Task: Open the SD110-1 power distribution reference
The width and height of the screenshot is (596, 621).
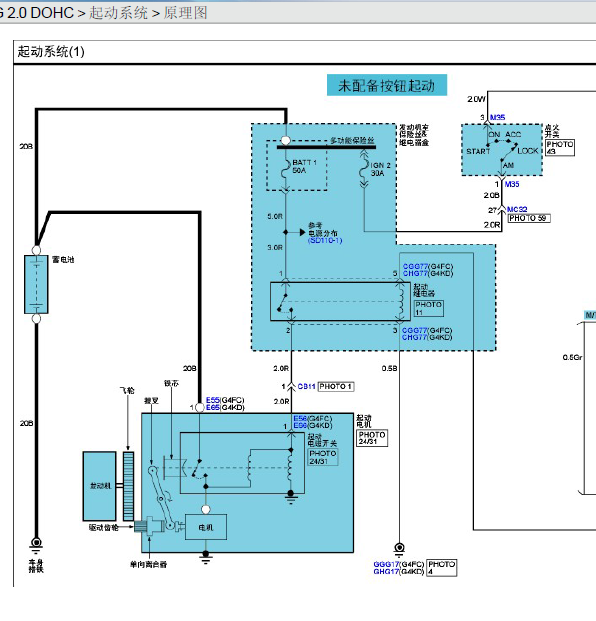Action: click(325, 240)
